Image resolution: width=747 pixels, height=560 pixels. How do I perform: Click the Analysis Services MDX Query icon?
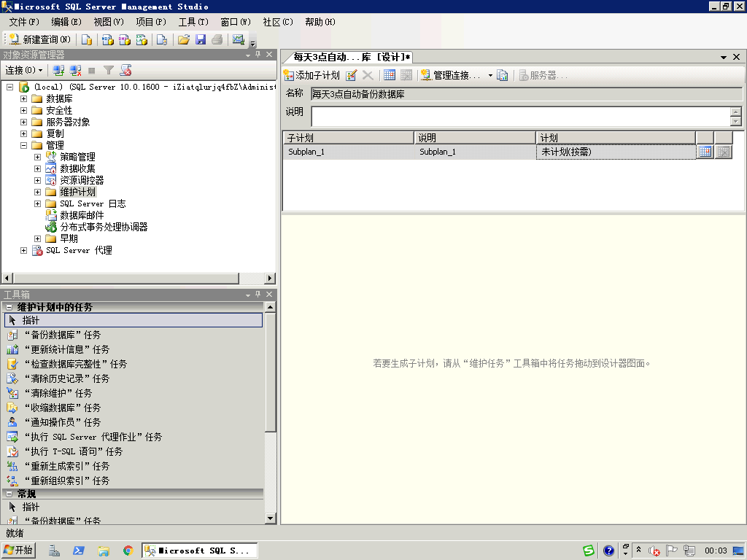pos(108,39)
